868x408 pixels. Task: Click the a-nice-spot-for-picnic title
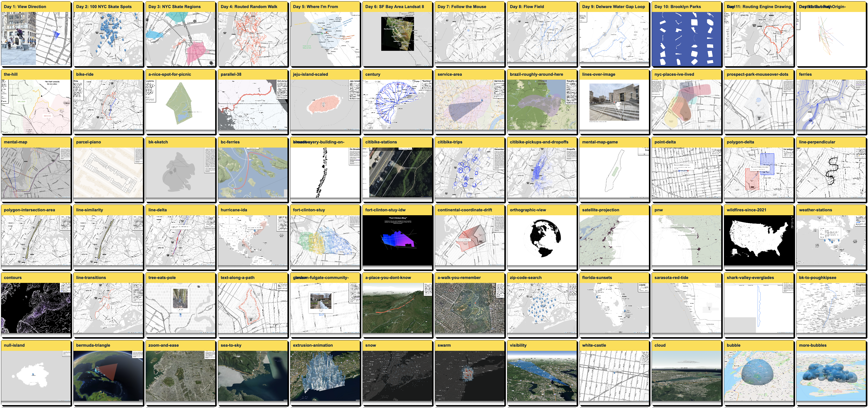point(169,74)
